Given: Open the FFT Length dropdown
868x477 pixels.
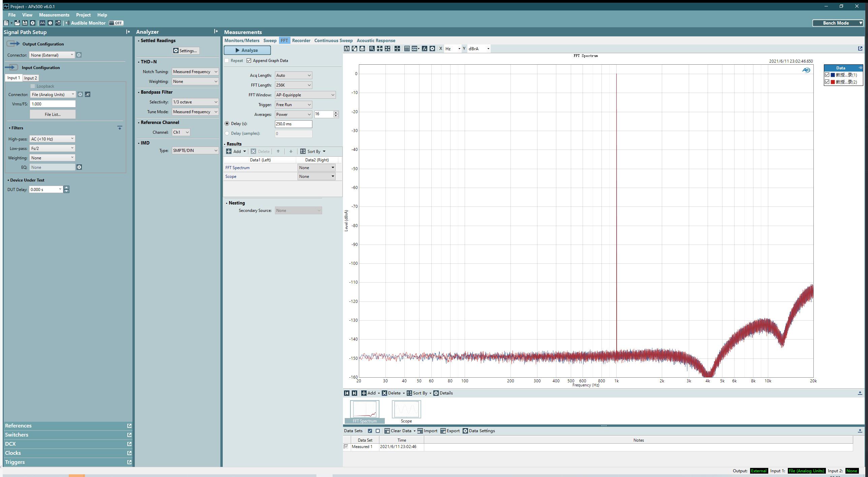Looking at the screenshot, I should 293,85.
